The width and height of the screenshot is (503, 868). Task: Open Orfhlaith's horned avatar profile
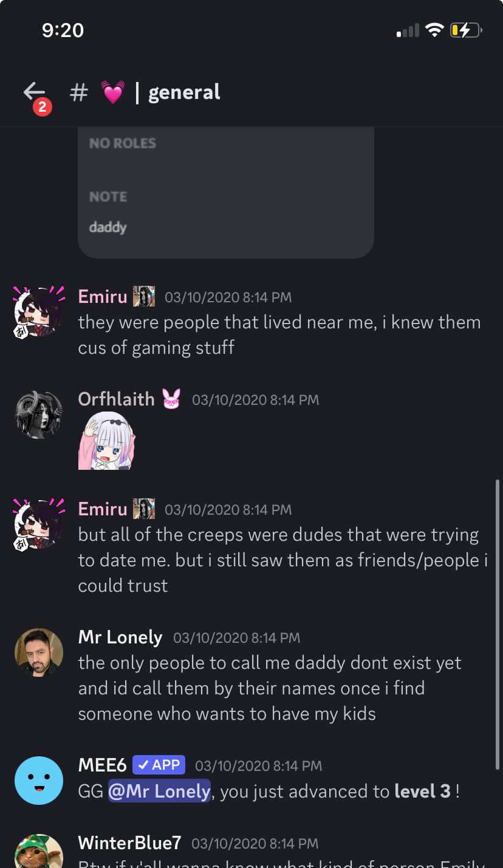[39, 415]
